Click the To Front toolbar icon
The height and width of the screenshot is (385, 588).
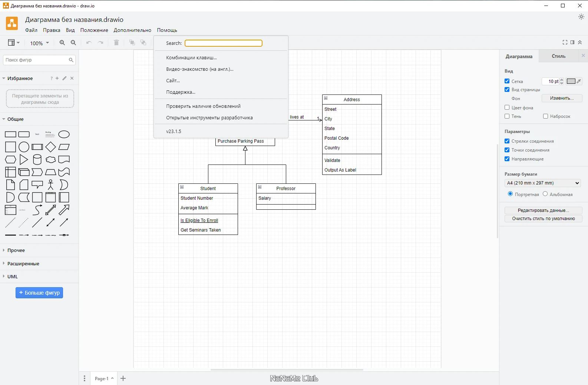click(x=132, y=43)
